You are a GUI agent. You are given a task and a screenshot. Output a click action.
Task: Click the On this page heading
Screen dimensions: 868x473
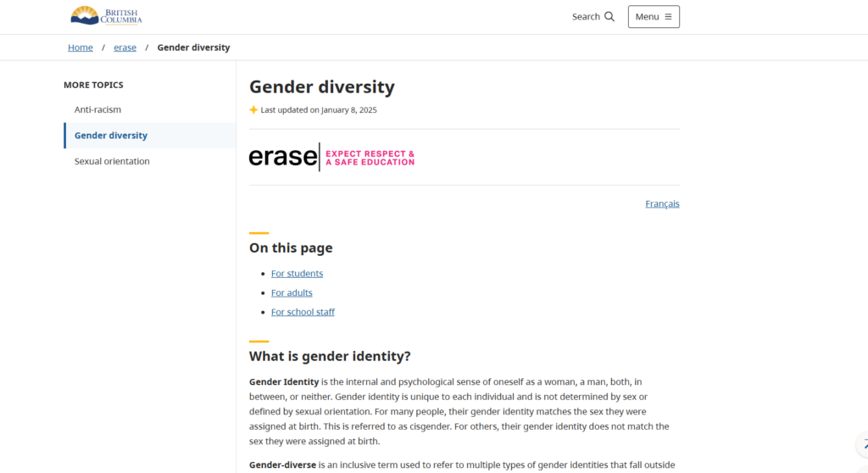coord(291,248)
